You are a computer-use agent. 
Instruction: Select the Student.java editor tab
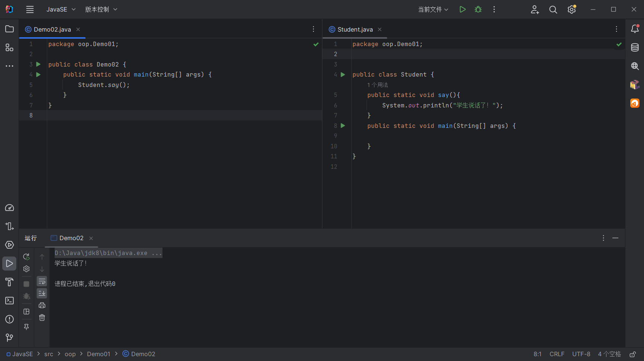click(x=355, y=29)
